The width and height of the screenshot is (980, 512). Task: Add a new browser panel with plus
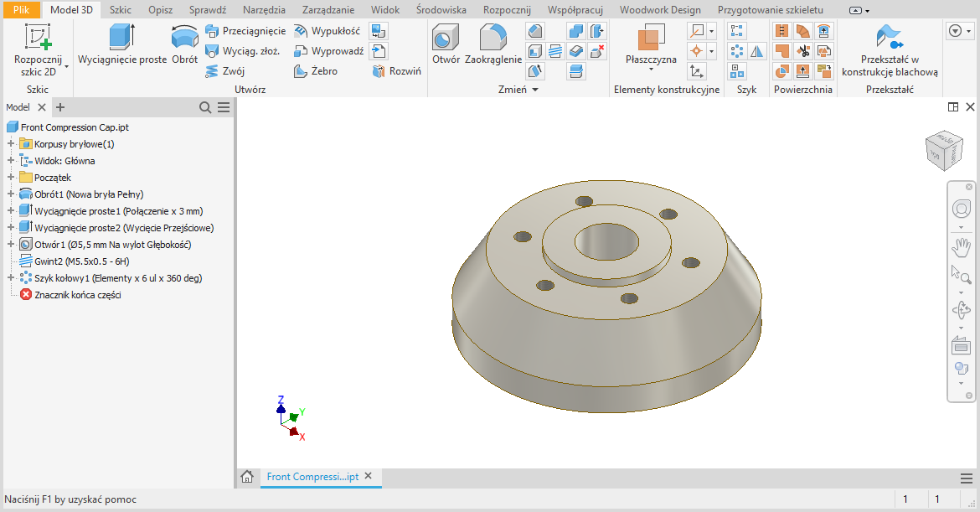[x=60, y=107]
